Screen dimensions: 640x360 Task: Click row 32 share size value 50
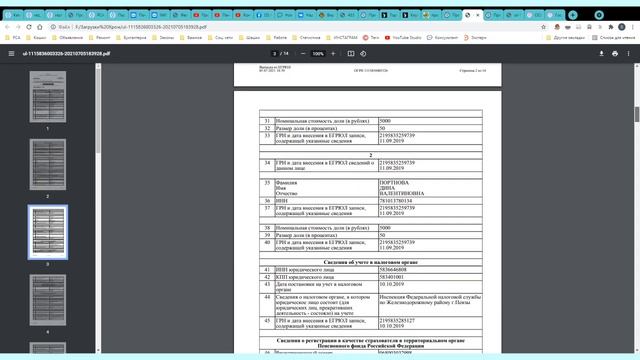coord(382,128)
